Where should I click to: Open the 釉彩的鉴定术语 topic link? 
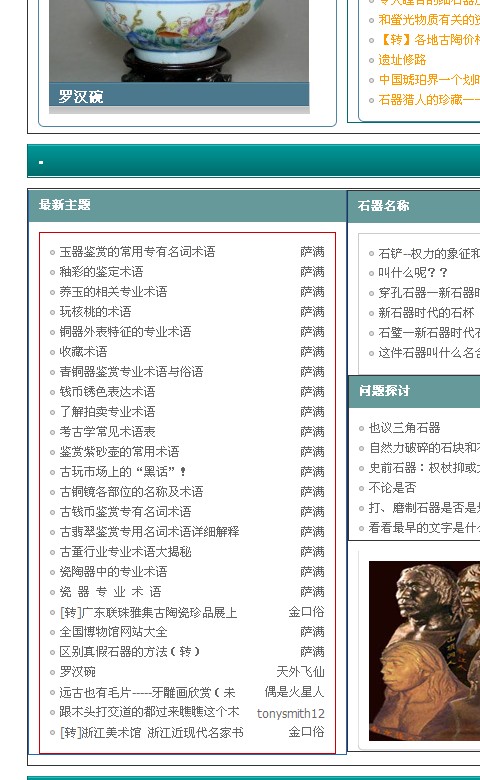(x=101, y=272)
